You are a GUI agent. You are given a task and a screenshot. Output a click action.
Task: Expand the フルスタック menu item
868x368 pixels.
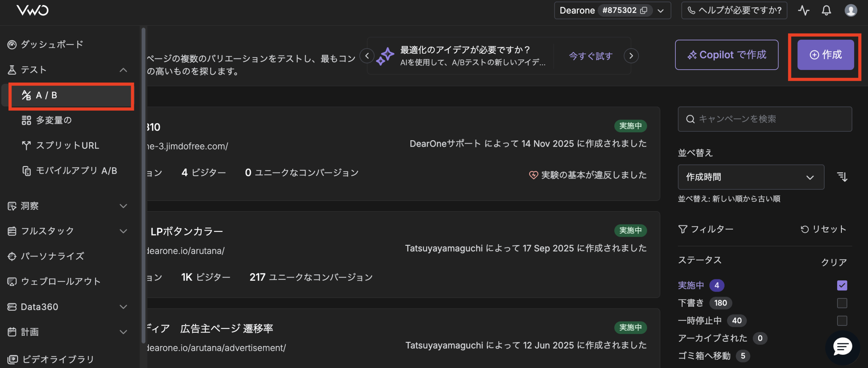pyautogui.click(x=47, y=231)
